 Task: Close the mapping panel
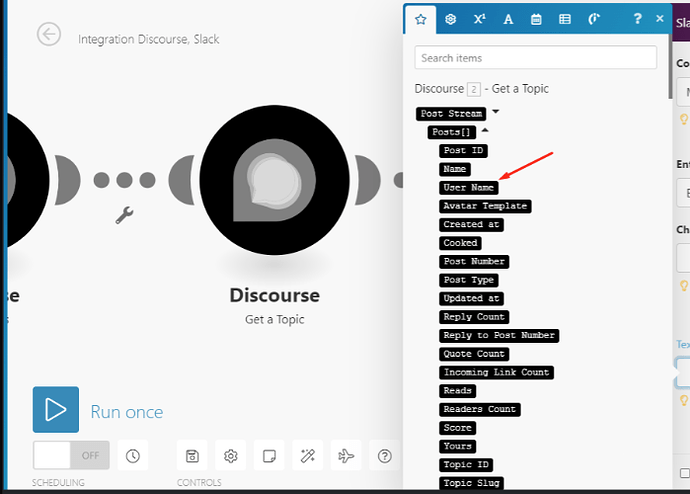pyautogui.click(x=660, y=18)
